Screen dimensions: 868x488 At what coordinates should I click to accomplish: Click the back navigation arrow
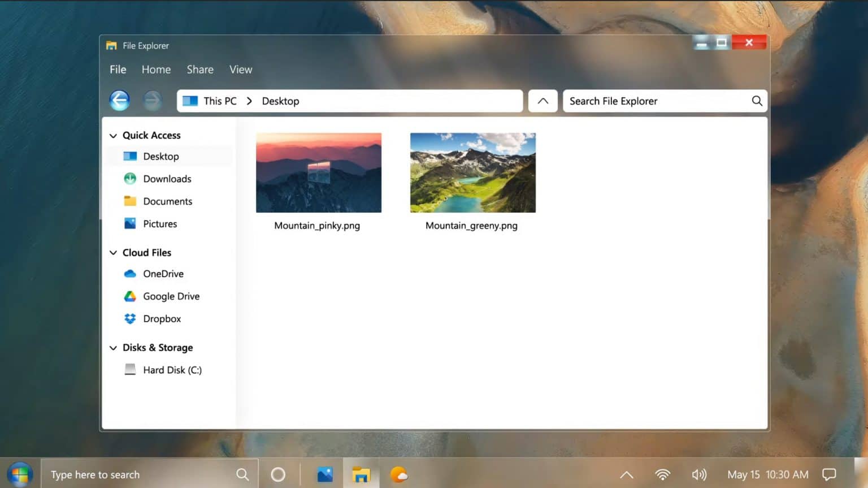[119, 100]
